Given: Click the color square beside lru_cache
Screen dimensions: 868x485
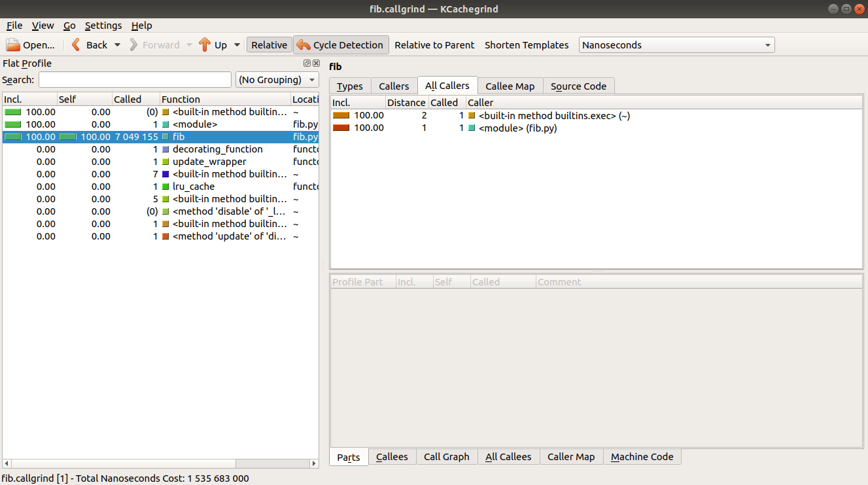Looking at the screenshot, I should tap(165, 187).
